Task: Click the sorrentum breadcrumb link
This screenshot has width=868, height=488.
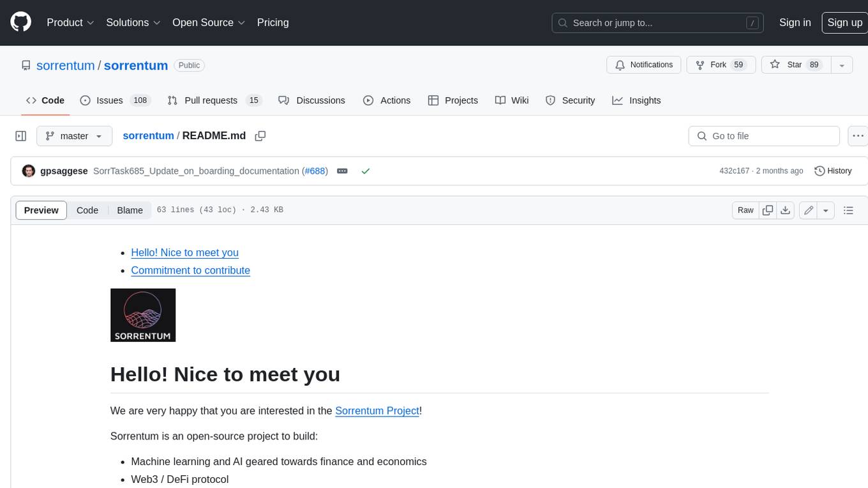Action: (148, 135)
